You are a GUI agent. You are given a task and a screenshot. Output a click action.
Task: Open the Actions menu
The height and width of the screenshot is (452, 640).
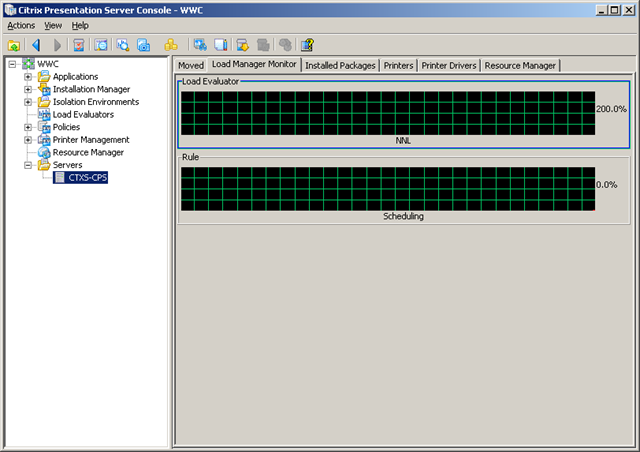[21, 25]
